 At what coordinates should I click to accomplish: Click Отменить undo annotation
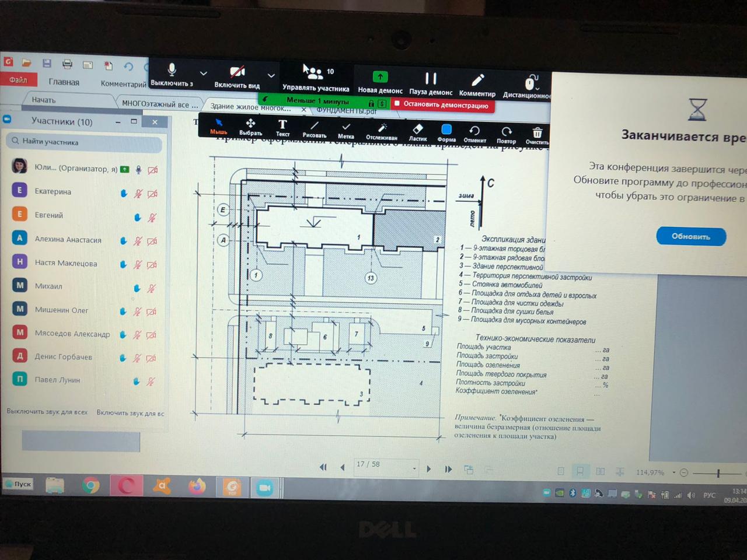coord(474,134)
